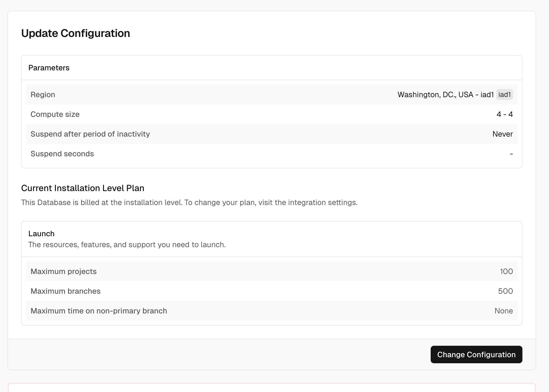Click the Change Configuration button
The image size is (549, 392).
pos(476,354)
